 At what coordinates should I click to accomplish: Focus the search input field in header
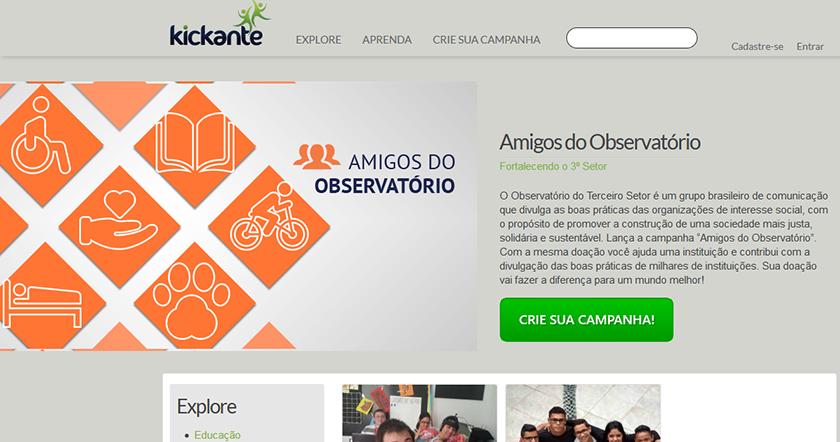632,38
